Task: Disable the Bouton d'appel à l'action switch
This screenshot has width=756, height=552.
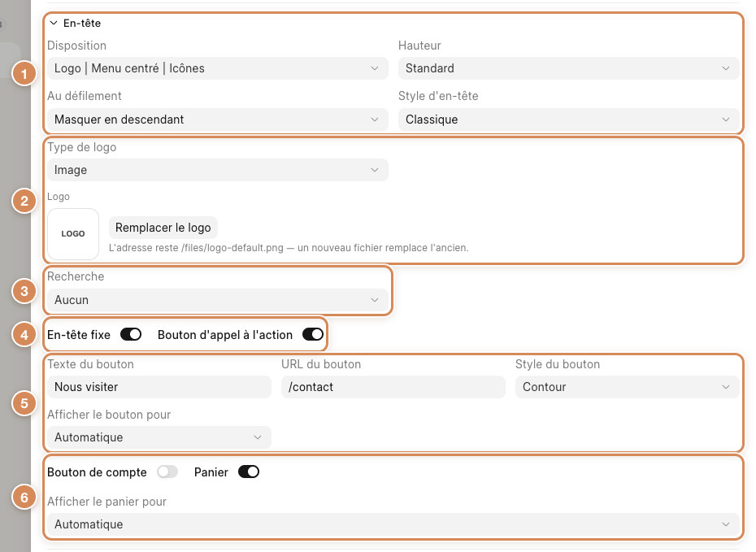Action: pyautogui.click(x=313, y=335)
